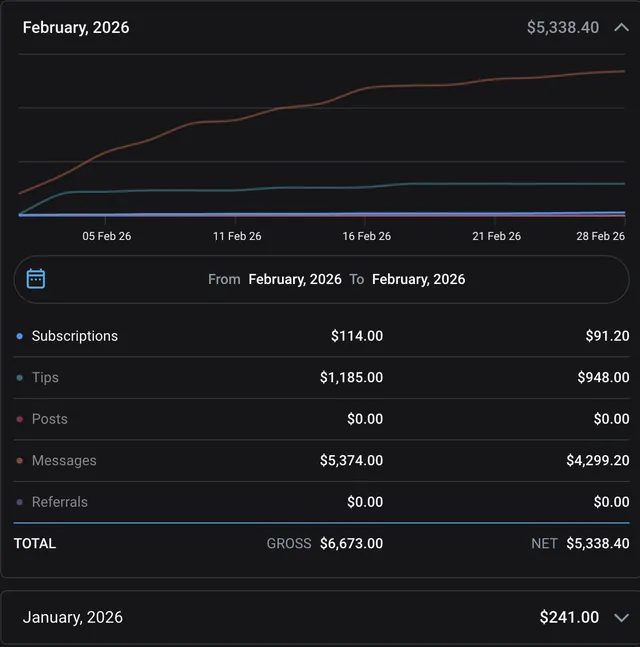Click the Subscriptions gross $114.00 value
Viewport: 640px width, 647px height.
(357, 336)
